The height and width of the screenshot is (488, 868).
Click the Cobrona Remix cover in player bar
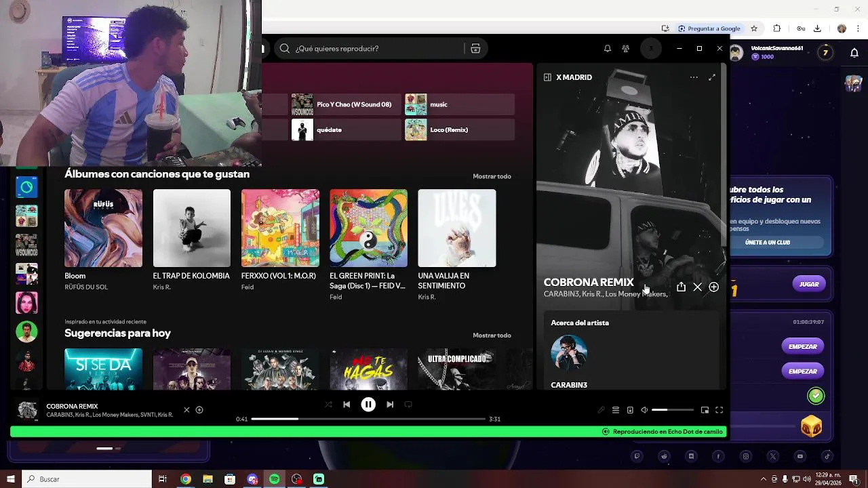(x=27, y=410)
